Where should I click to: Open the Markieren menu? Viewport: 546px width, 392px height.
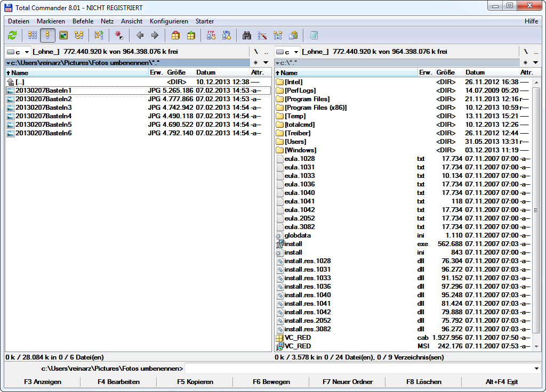coord(51,21)
